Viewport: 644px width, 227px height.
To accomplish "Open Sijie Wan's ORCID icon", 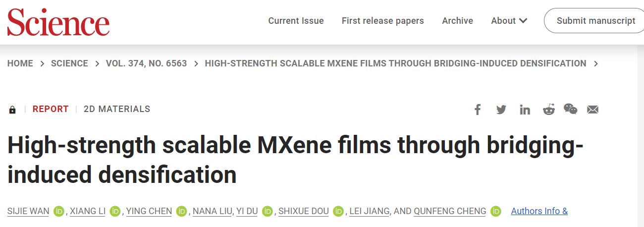I will [59, 212].
